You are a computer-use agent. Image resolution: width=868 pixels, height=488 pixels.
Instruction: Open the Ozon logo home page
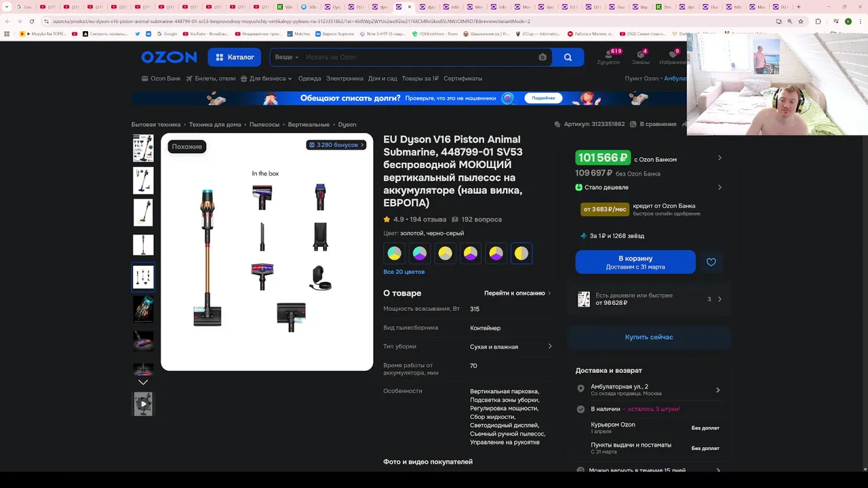pos(169,58)
